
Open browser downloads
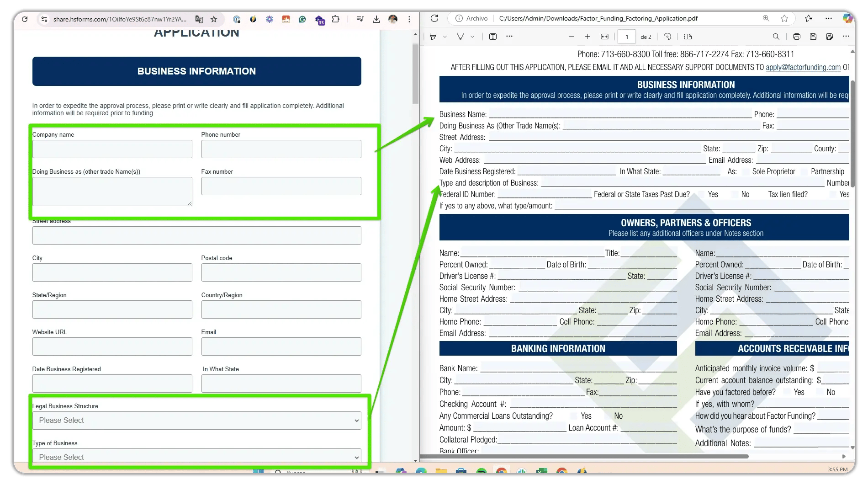coord(376,19)
